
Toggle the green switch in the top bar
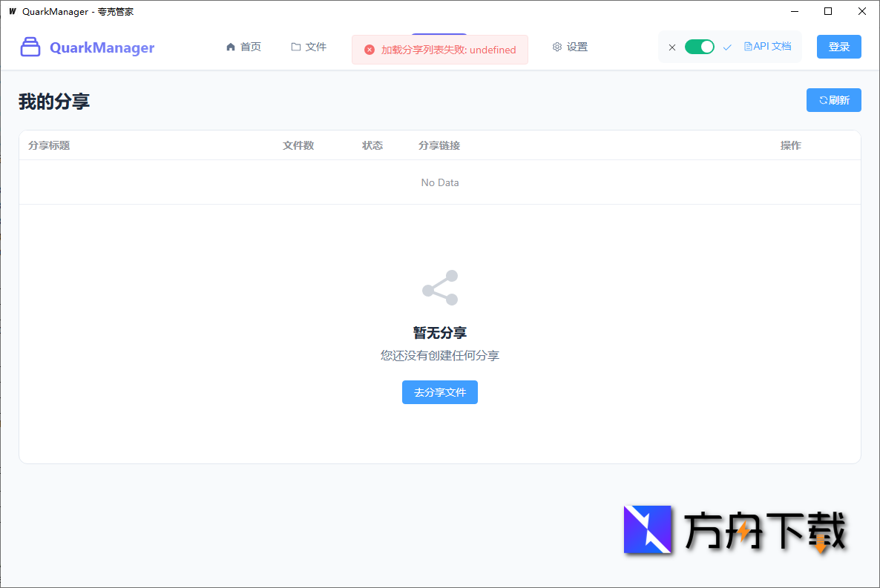coord(699,46)
